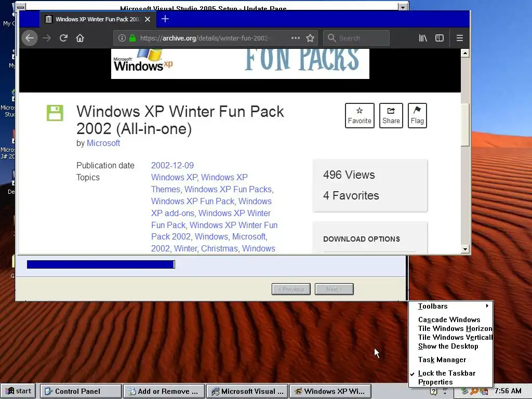Viewport: 532px width, 399px height.
Task: Click Previous in Visual Studio Setup
Action: point(291,289)
